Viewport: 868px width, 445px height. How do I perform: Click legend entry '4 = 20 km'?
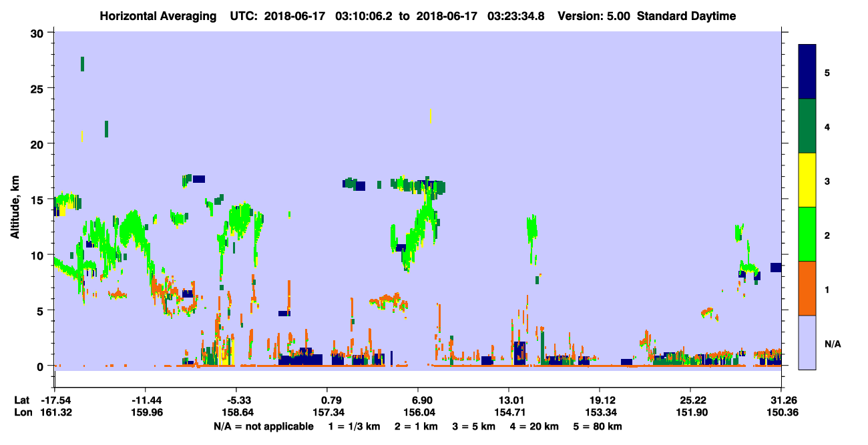533,426
